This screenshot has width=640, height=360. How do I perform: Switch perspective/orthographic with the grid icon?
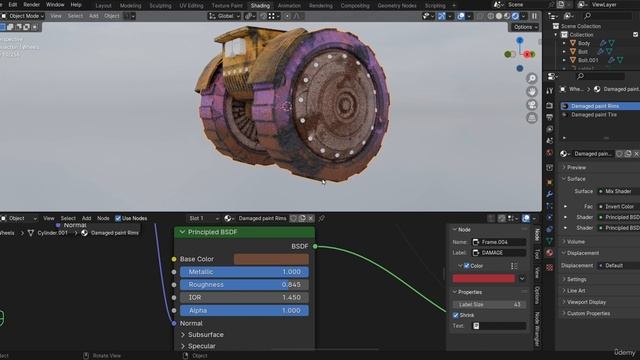click(531, 118)
